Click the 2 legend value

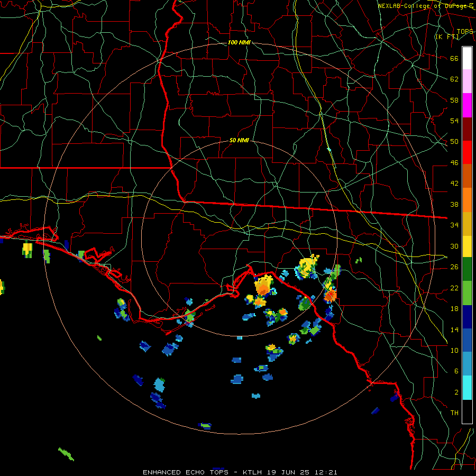tap(456, 392)
